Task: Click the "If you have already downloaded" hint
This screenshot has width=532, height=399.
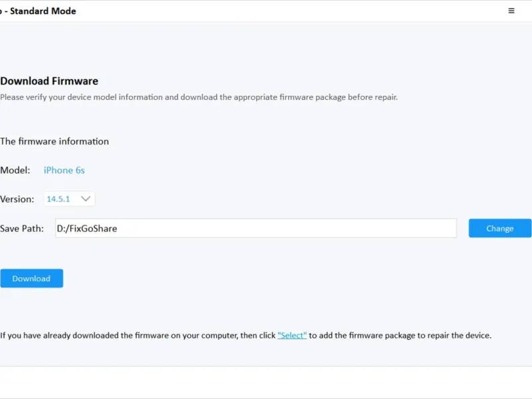Action: pyautogui.click(x=138, y=336)
